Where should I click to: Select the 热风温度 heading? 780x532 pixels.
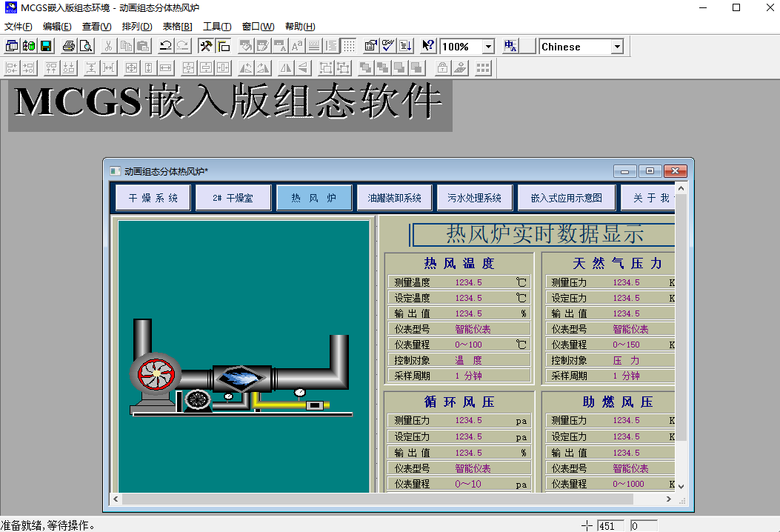pos(459,263)
